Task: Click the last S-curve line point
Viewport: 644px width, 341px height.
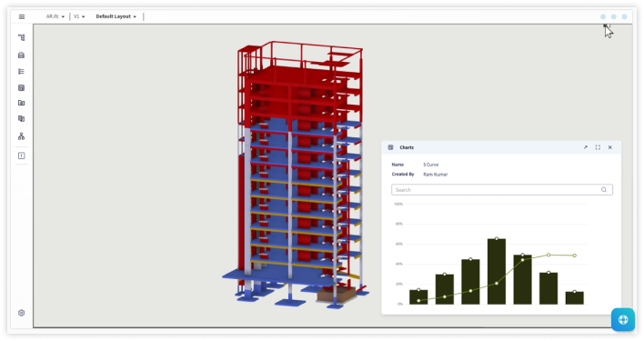Action: (x=575, y=256)
